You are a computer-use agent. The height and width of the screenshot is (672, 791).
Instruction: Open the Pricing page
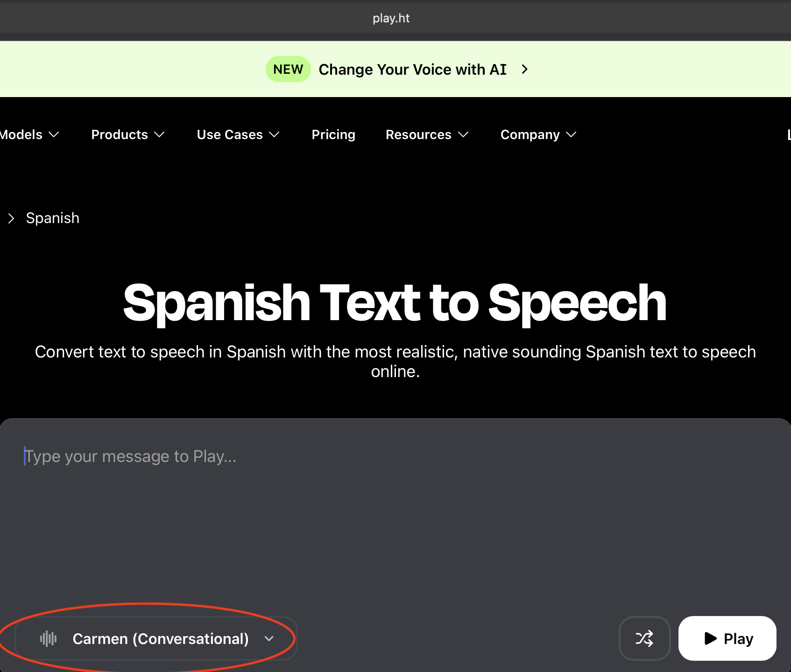point(333,134)
